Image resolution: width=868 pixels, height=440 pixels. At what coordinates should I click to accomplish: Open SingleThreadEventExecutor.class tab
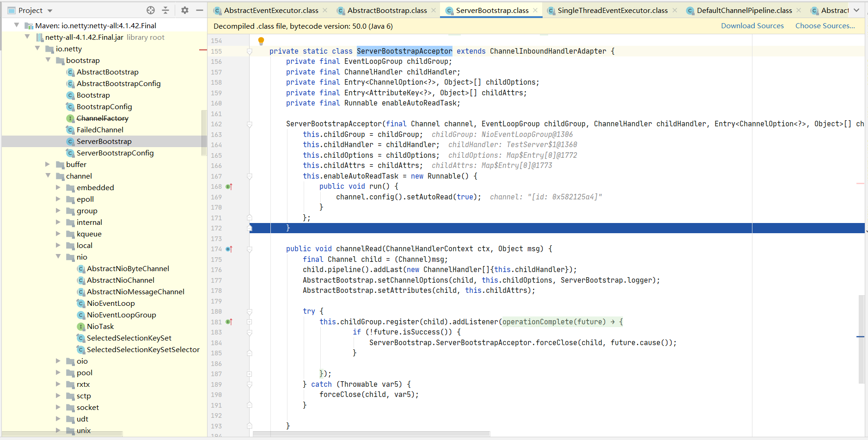[612, 10]
